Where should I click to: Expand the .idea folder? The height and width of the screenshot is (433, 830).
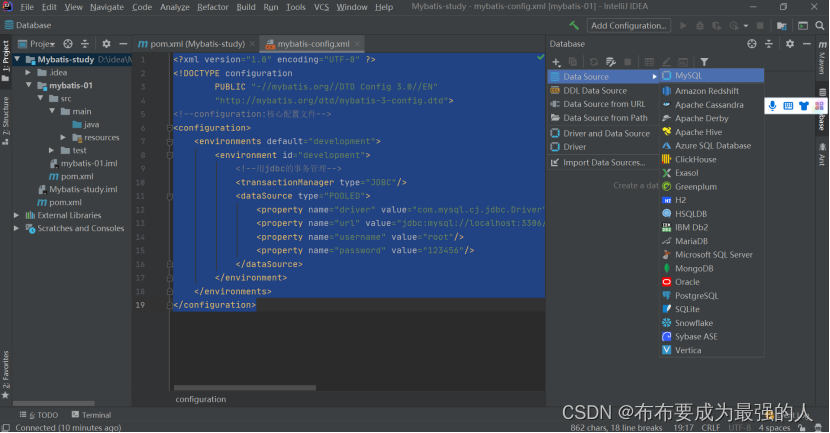point(28,73)
